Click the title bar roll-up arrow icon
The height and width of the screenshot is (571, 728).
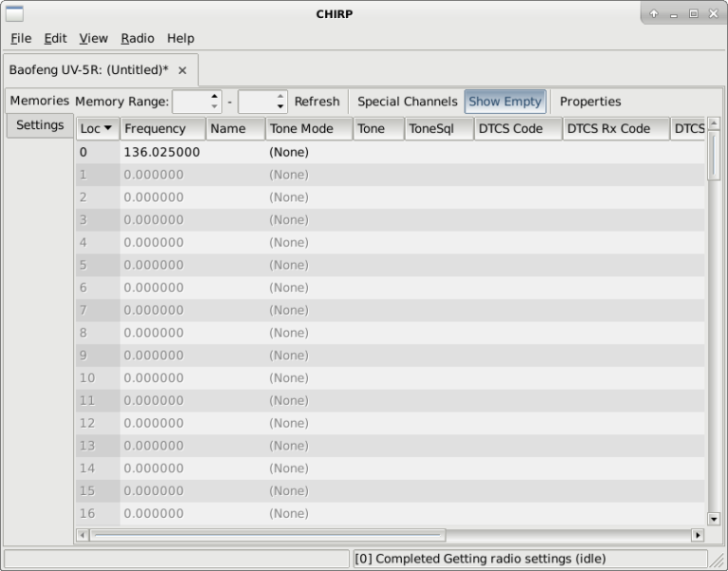click(654, 13)
